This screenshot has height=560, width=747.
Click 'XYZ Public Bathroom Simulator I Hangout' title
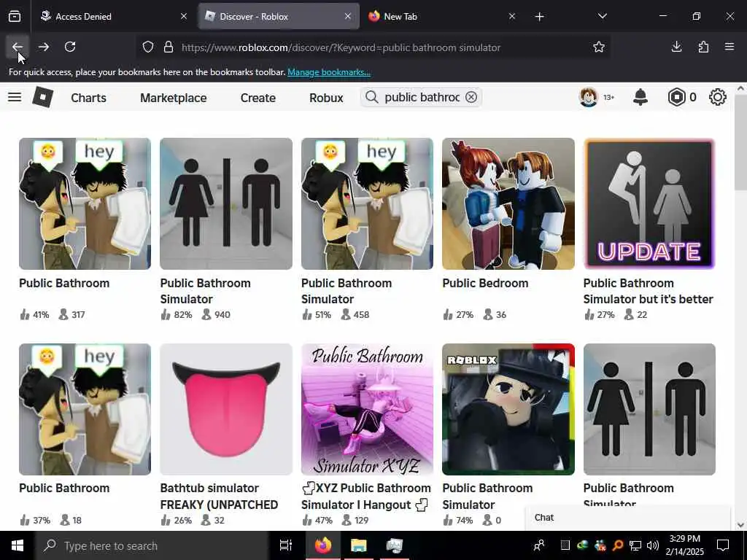[x=366, y=496]
